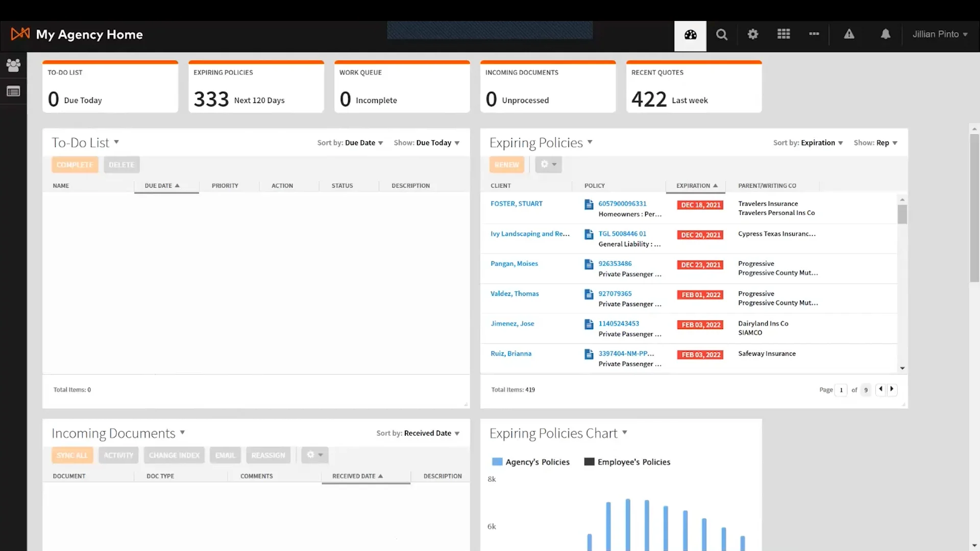
Task: Click the search magnifier icon
Action: tap(721, 35)
